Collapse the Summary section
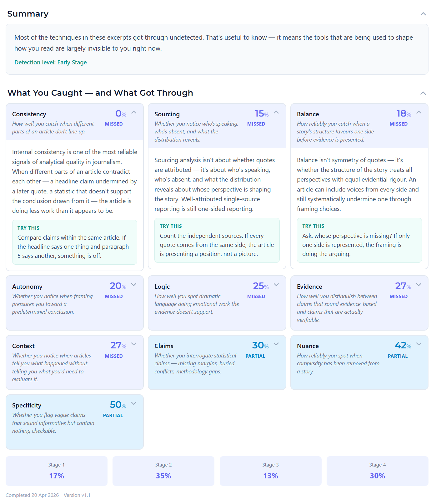 423,14
